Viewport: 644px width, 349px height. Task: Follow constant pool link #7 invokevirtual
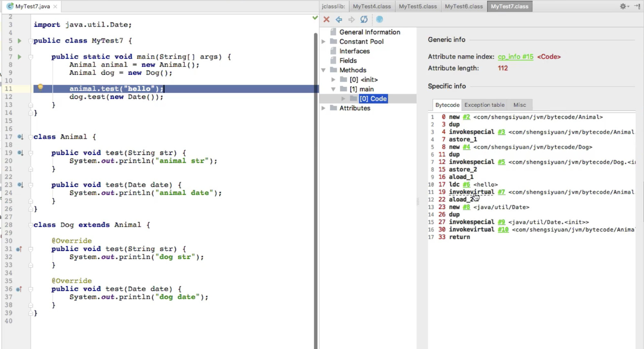pos(501,192)
